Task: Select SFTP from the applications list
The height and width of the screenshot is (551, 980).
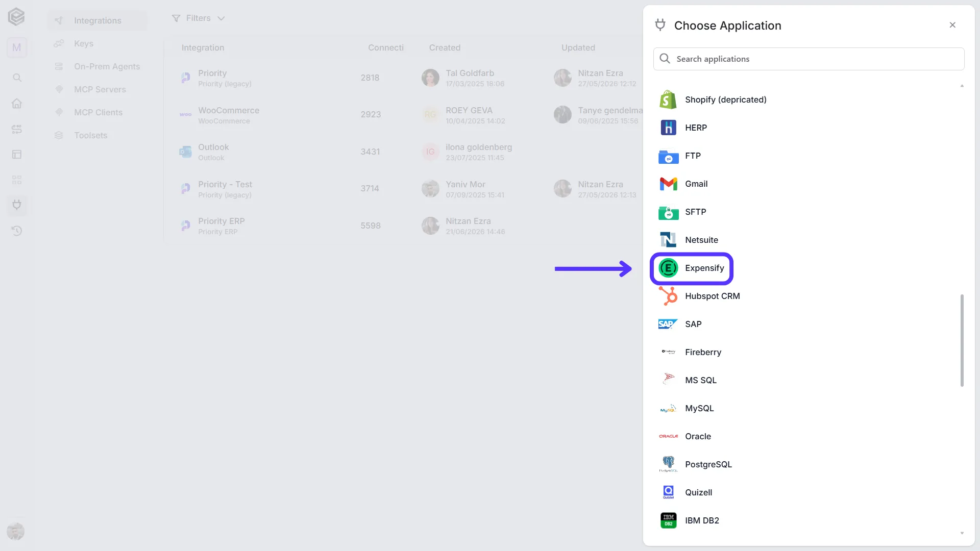Action: point(682,212)
